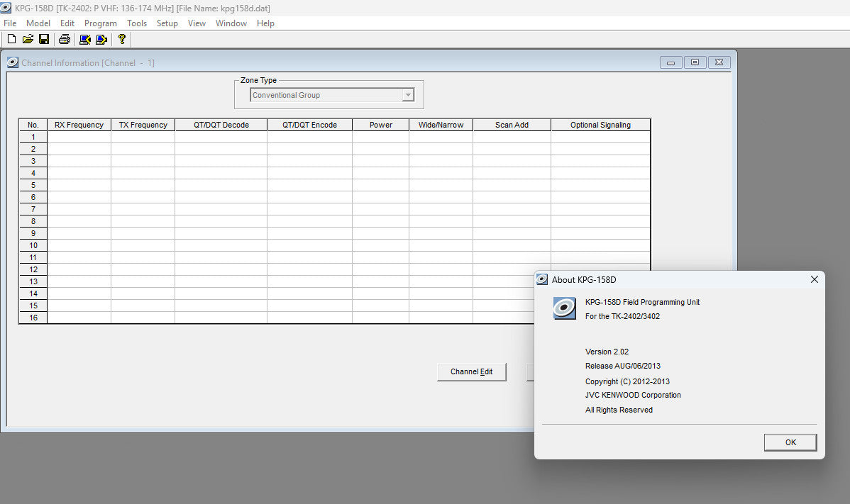Click OK in the About KPG-158D dialog
This screenshot has height=504, width=850.
pyautogui.click(x=790, y=442)
